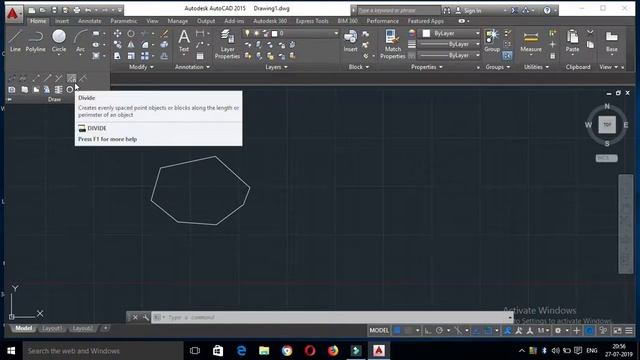Click the layer 0 white color swatch

coord(275,33)
